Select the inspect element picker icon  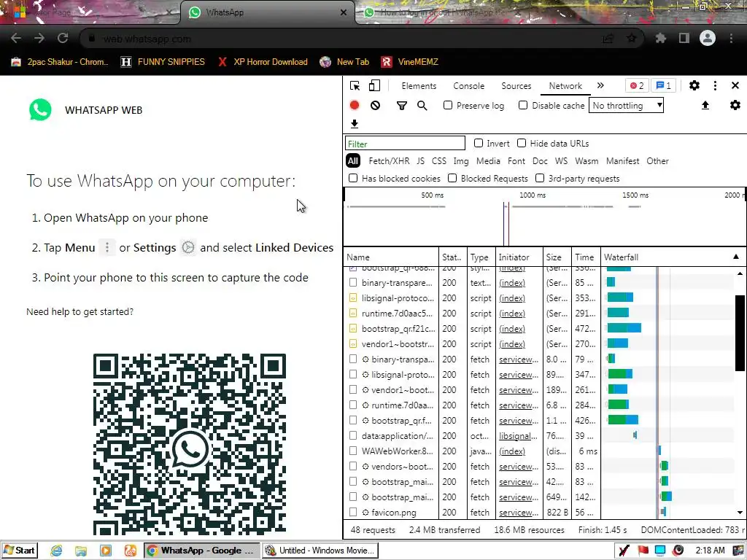tap(355, 86)
